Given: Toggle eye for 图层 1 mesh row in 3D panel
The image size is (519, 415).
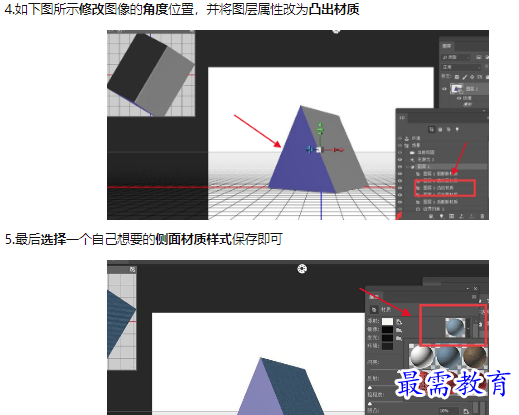Looking at the screenshot, I should click(400, 167).
